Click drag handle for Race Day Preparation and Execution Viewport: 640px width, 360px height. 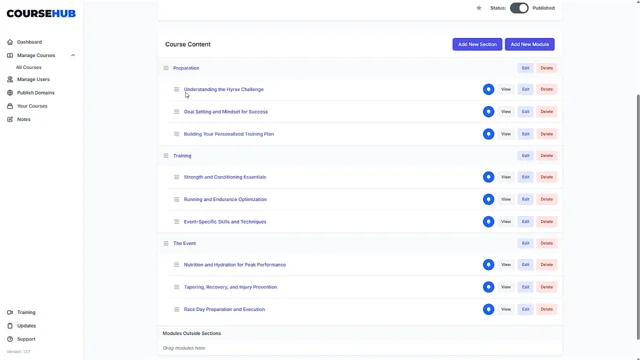pos(176,309)
